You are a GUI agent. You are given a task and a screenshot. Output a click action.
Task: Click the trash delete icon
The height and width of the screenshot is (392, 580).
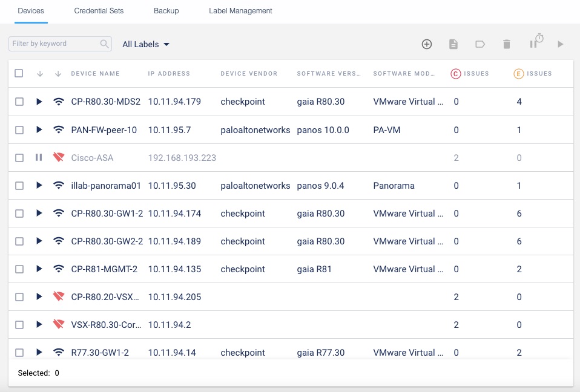(x=507, y=44)
